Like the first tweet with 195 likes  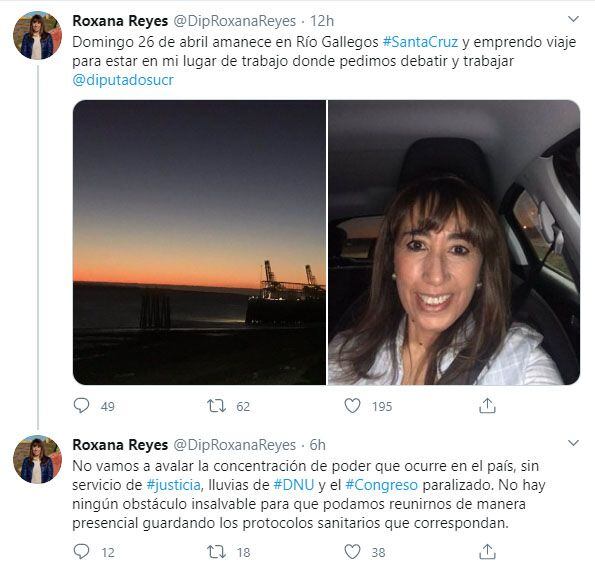pos(352,406)
